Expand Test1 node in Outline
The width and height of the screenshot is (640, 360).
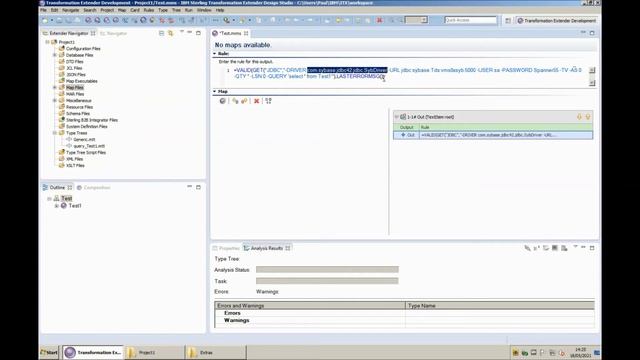click(56, 206)
